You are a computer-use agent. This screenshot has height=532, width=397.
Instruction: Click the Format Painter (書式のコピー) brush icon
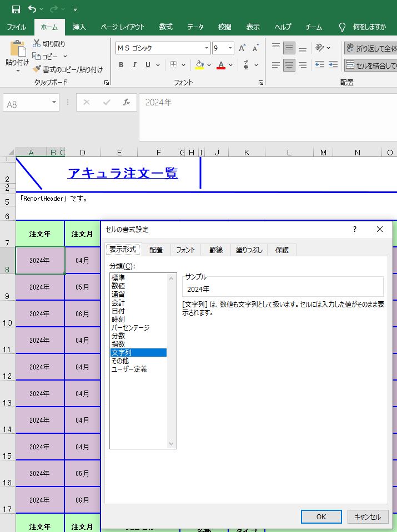click(37, 69)
